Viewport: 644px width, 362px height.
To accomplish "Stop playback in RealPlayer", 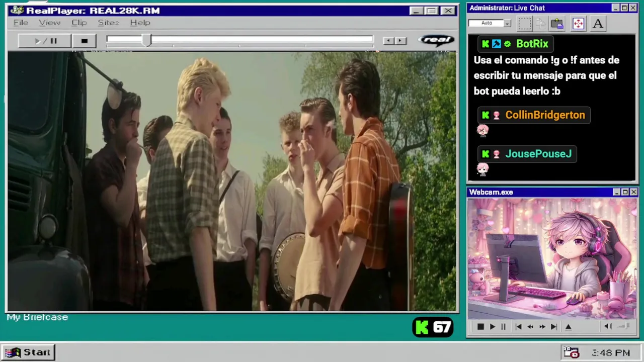I will coord(84,41).
